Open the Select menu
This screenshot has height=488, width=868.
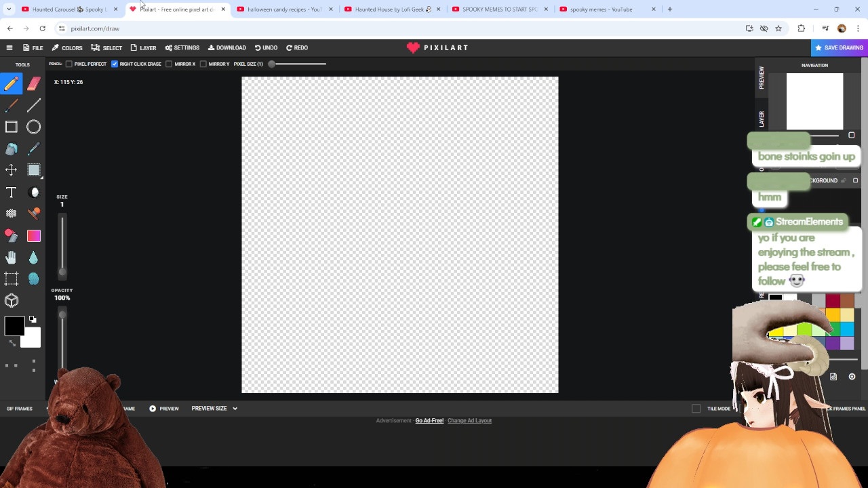(x=106, y=47)
